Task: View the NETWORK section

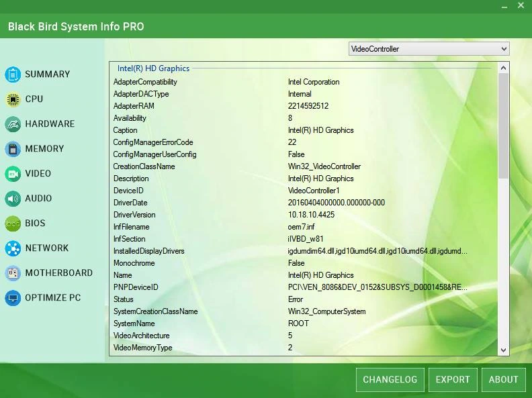Action: pos(47,248)
